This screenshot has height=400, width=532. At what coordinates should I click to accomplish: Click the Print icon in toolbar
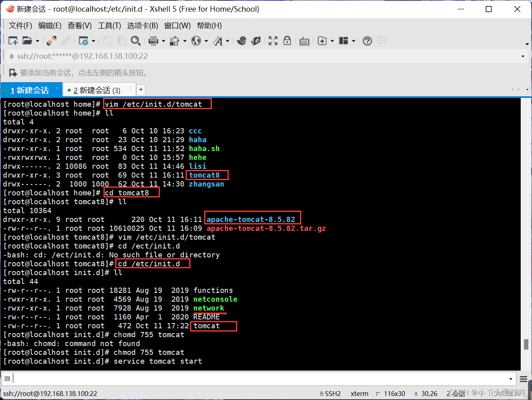click(x=153, y=41)
